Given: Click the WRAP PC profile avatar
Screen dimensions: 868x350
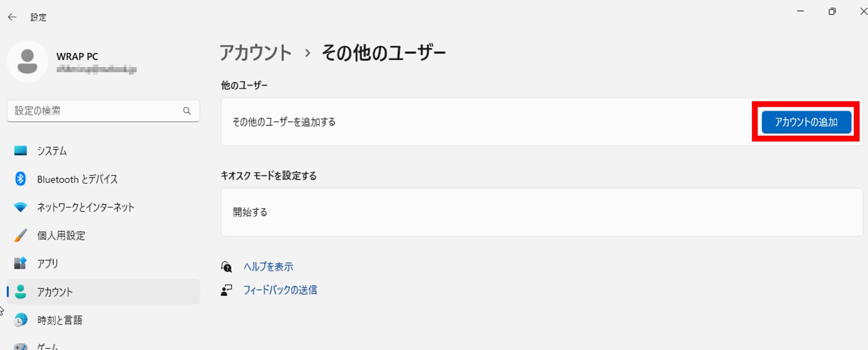Looking at the screenshot, I should 27,61.
